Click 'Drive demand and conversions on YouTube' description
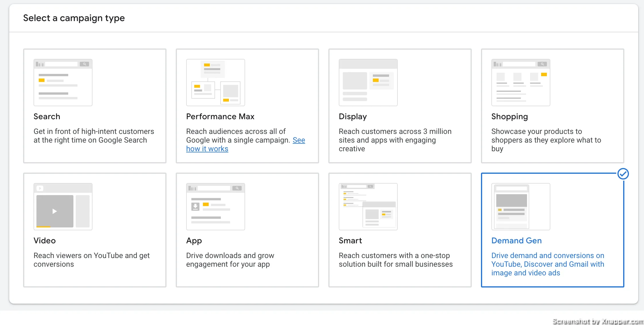The image size is (644, 325). 548,264
